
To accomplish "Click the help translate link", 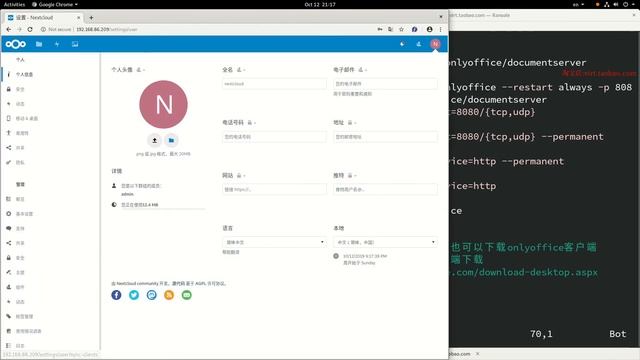I will [231, 252].
